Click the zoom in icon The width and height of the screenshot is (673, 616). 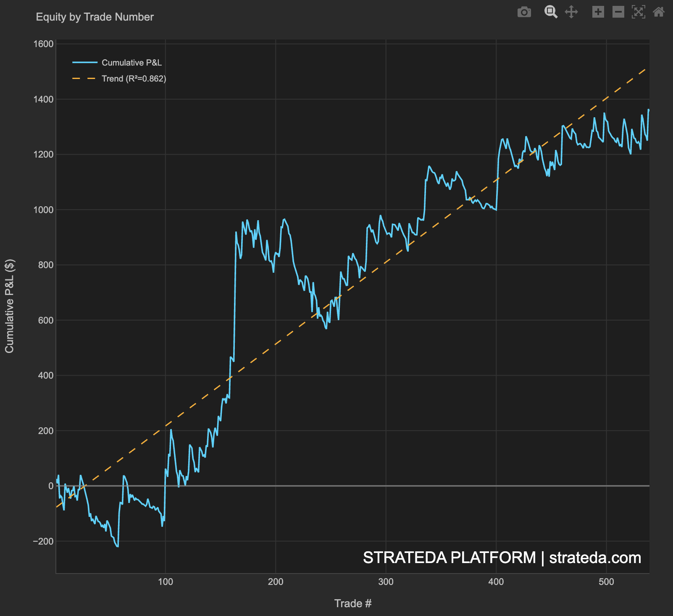click(x=598, y=13)
